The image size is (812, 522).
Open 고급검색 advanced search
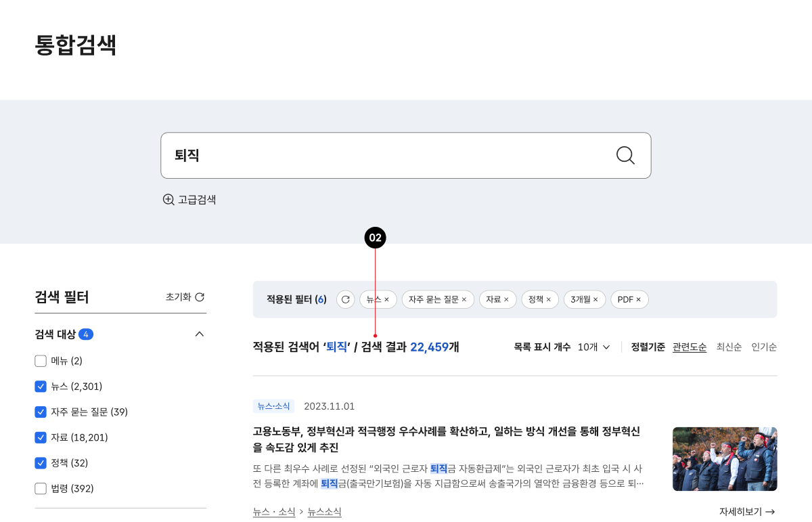189,200
